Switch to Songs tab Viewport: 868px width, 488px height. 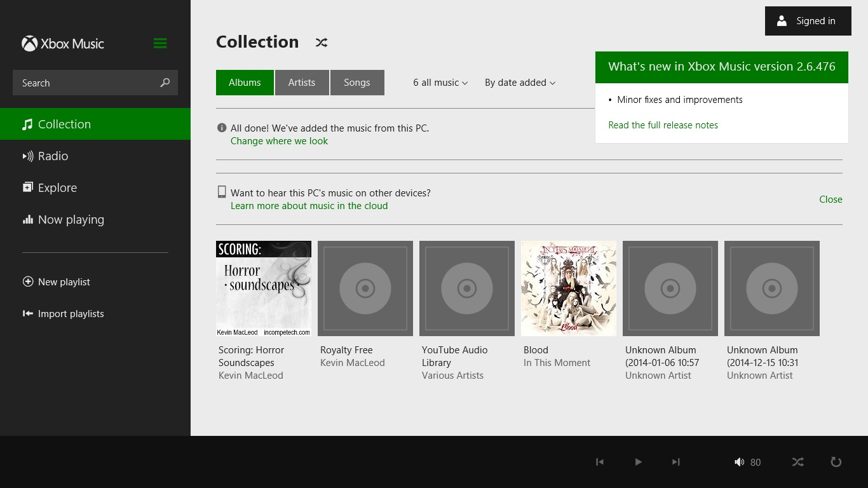tap(357, 83)
